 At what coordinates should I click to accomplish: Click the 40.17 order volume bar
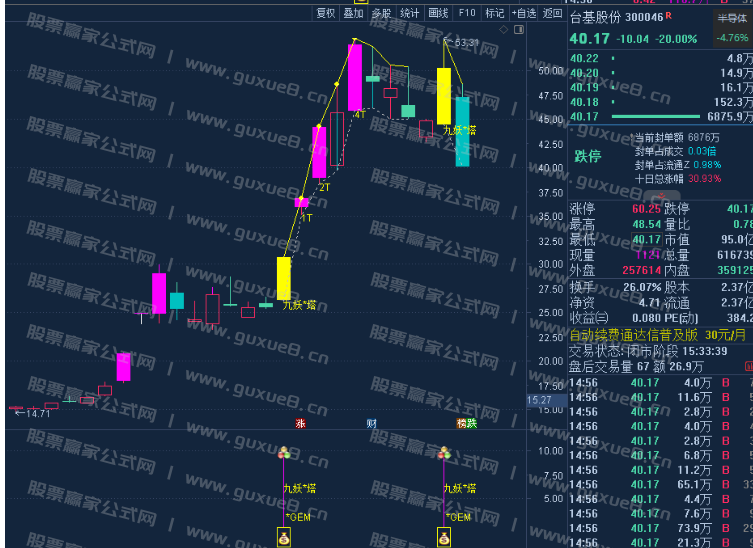pos(656,116)
